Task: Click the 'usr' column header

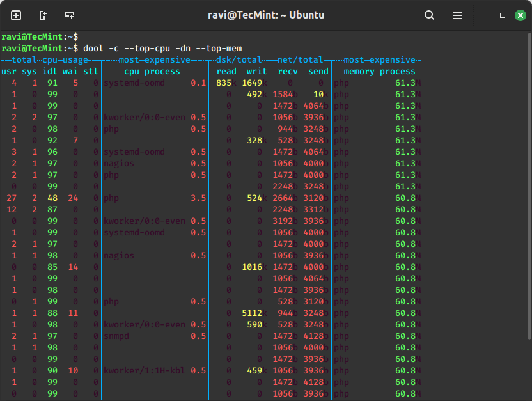Action: pyautogui.click(x=9, y=71)
